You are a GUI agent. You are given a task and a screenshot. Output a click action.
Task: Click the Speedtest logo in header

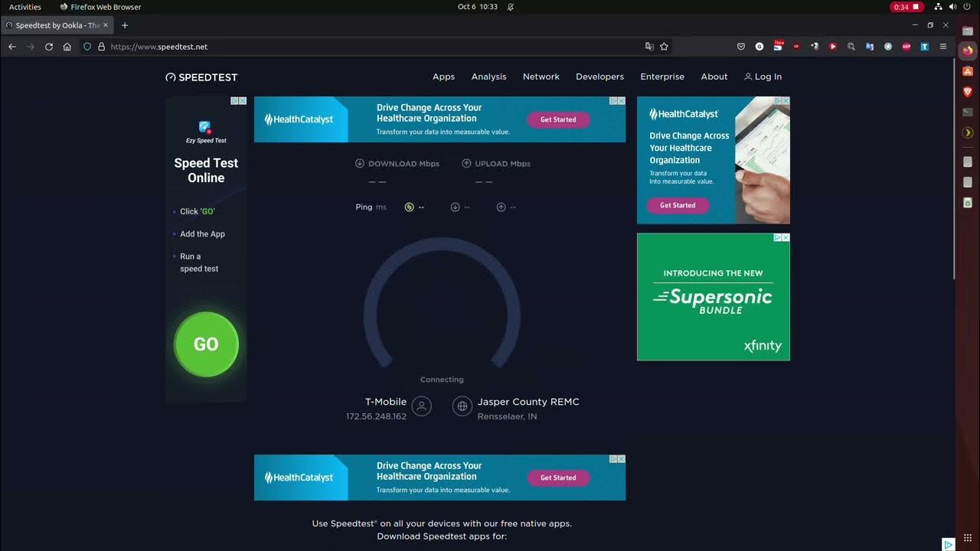pyautogui.click(x=201, y=77)
